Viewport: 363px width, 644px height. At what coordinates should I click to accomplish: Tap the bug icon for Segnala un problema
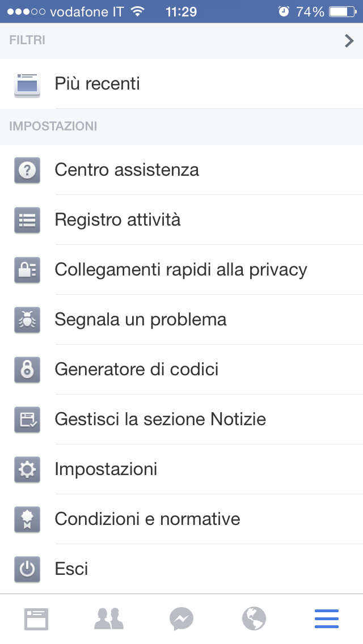(27, 320)
